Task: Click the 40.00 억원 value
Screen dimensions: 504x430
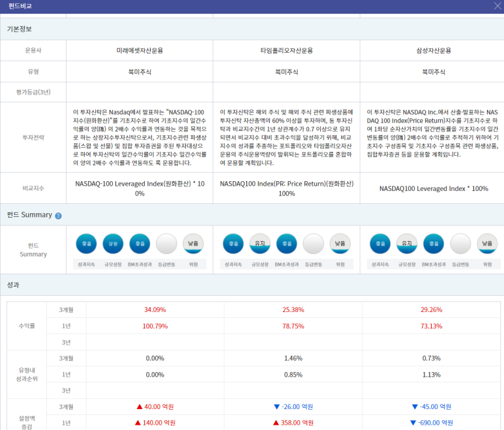Action: pyautogui.click(x=159, y=407)
